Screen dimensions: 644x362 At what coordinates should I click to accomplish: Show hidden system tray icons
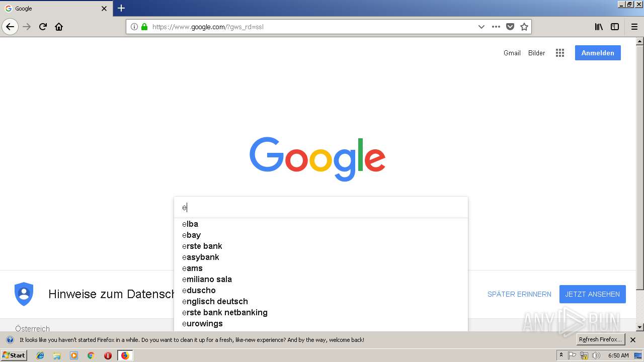561,355
